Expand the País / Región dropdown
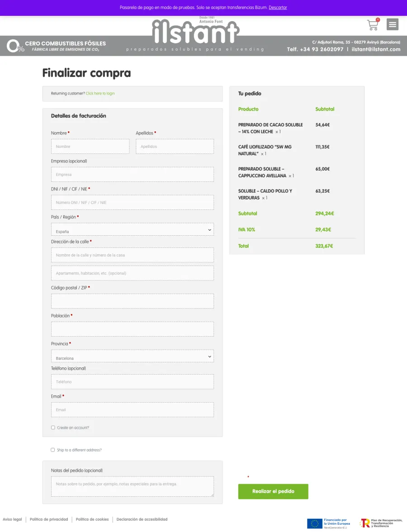The height and width of the screenshot is (532, 407). coord(132,229)
